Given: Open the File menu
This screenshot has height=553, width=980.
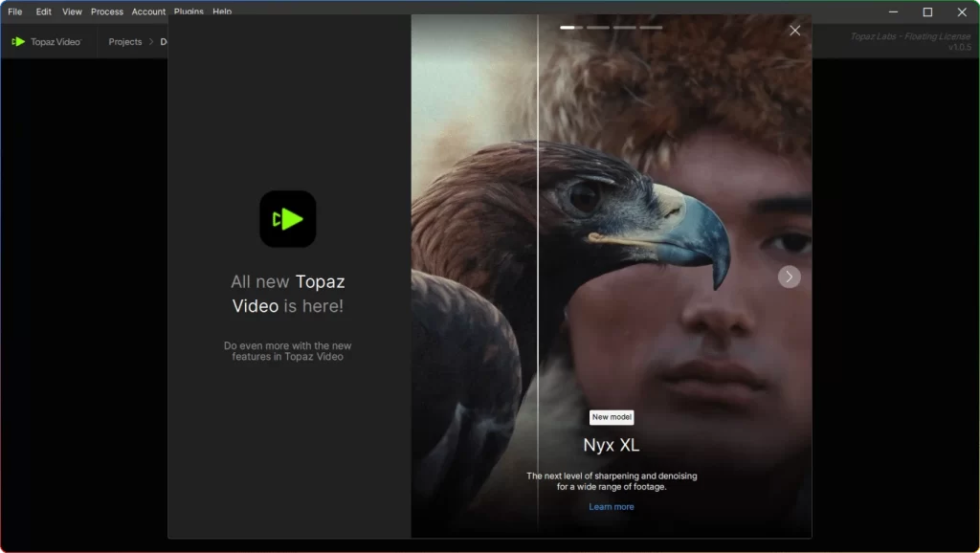Looking at the screenshot, I should (x=14, y=11).
